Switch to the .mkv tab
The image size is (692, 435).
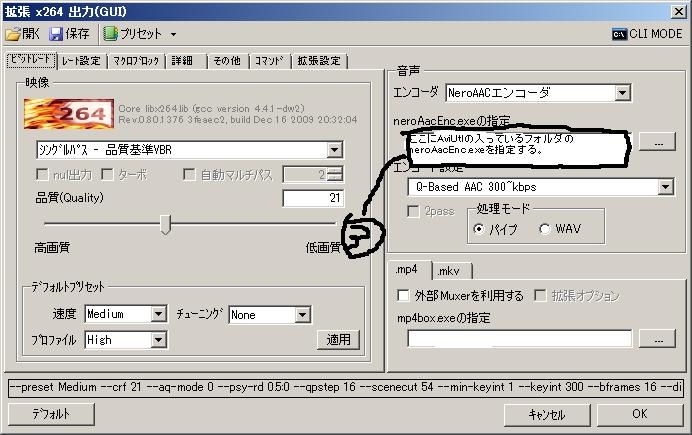coord(451,271)
